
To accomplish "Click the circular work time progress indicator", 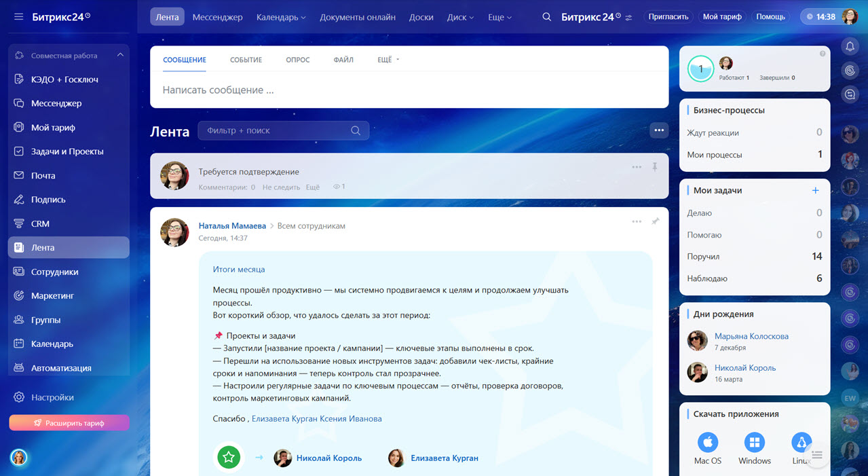I will (x=700, y=69).
